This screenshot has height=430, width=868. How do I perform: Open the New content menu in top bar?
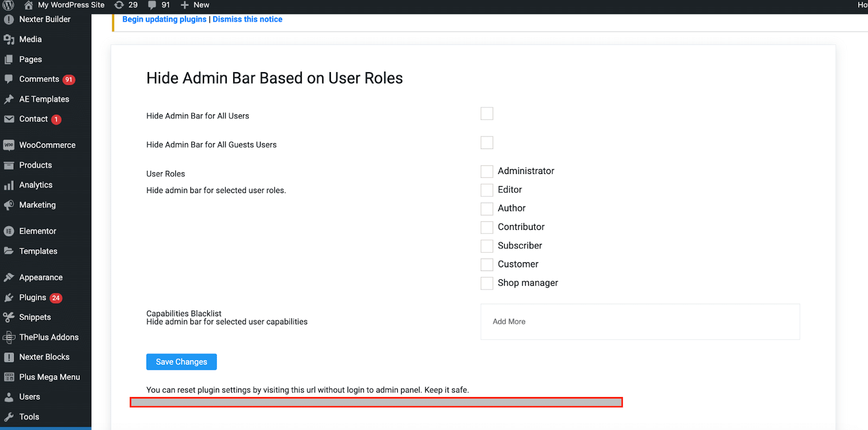click(195, 5)
